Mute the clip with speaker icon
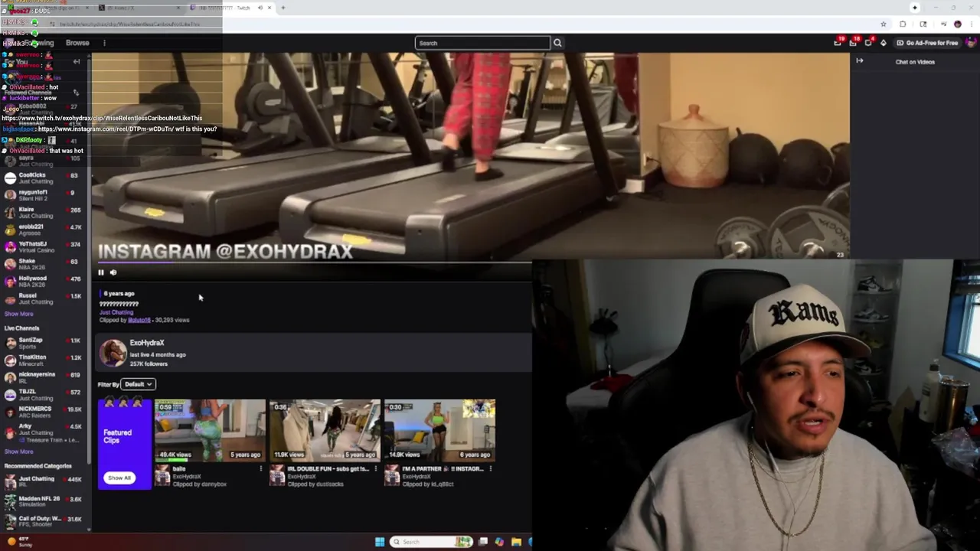 point(113,272)
